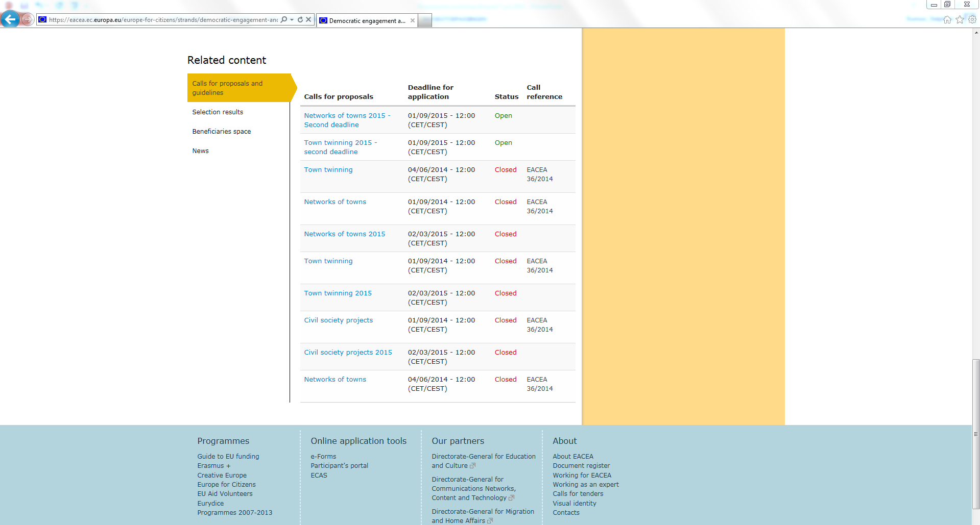
Task: Click Calls for tenders footer link
Action: click(578, 494)
